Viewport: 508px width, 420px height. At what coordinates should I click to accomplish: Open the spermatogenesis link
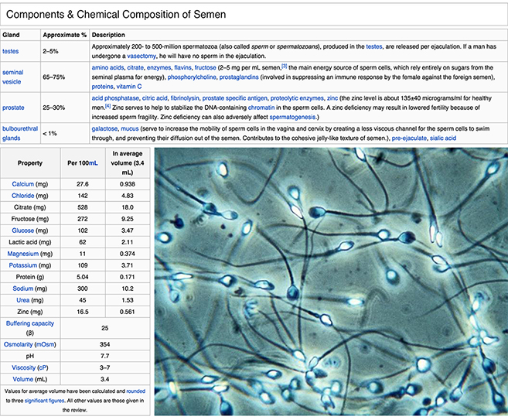[x=292, y=117]
